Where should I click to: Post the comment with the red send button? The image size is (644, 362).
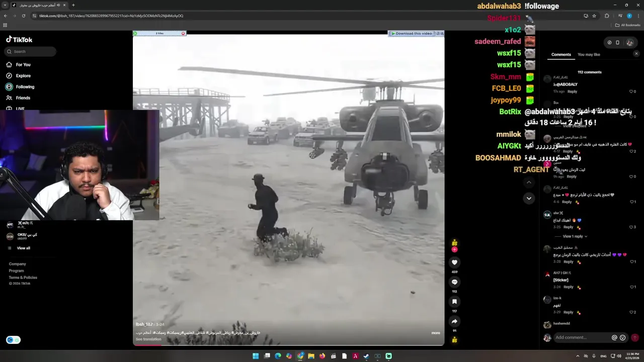click(x=635, y=337)
